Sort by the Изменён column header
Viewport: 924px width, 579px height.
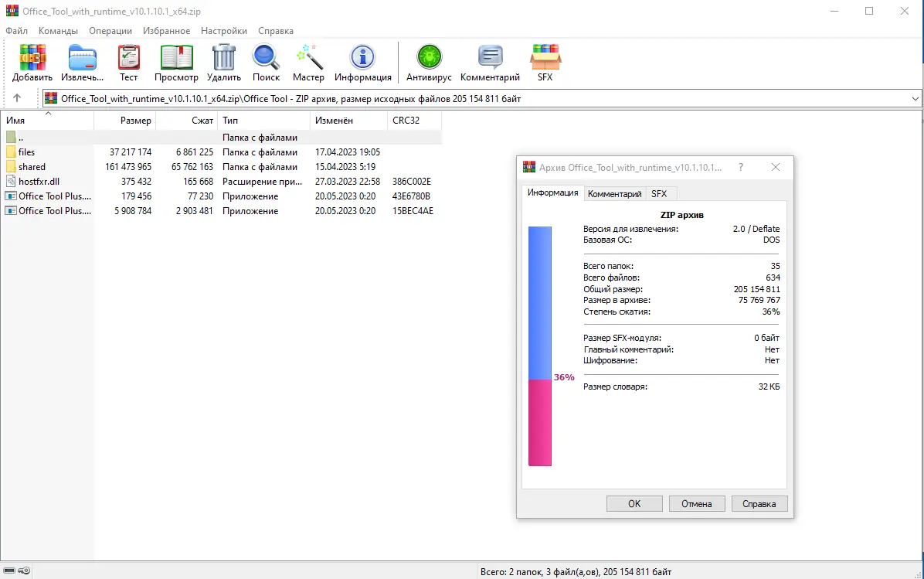tap(349, 121)
